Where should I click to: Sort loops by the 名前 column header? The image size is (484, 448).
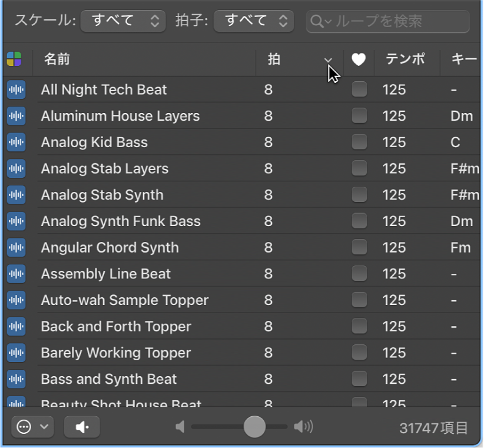[144, 59]
